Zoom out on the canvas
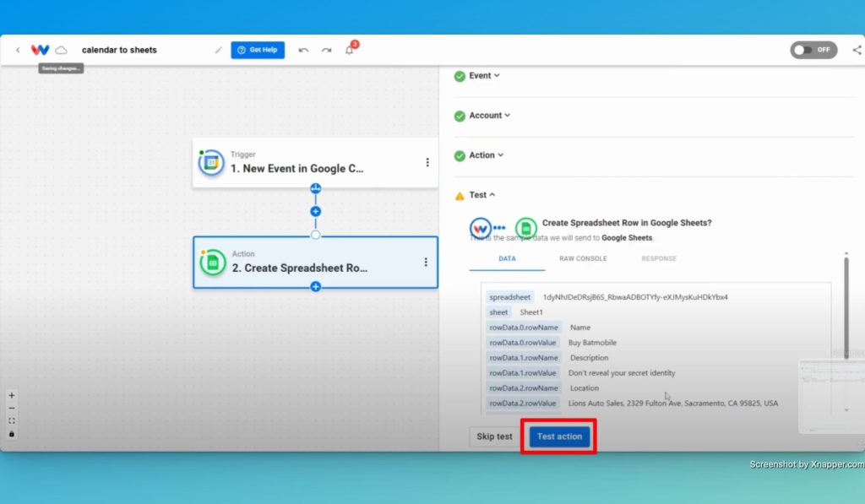This screenshot has height=504, width=865. click(x=12, y=408)
